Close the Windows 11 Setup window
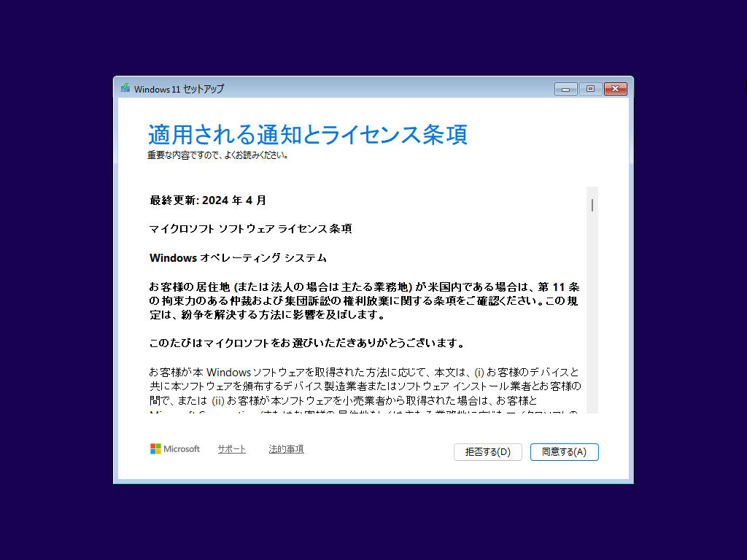747x560 pixels. click(616, 89)
